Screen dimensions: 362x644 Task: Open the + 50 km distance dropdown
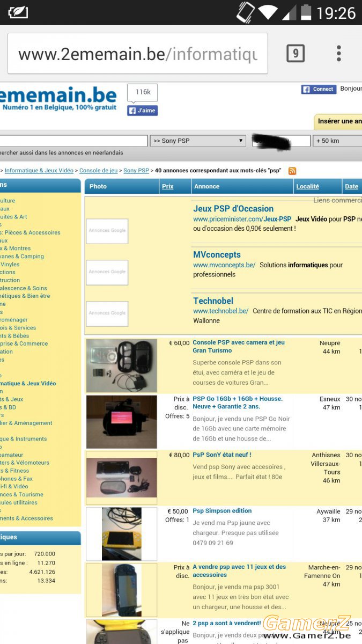pyautogui.click(x=338, y=141)
